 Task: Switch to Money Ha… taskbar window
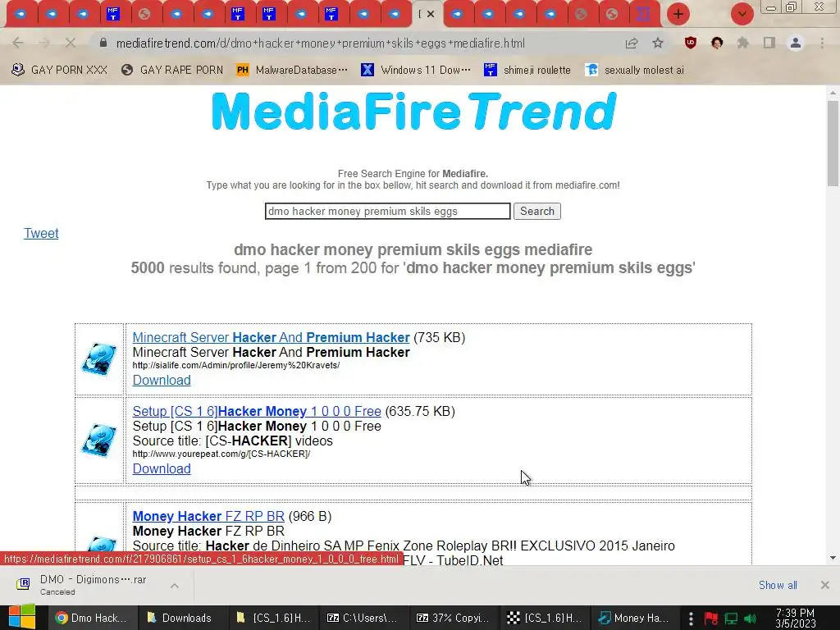(x=634, y=618)
